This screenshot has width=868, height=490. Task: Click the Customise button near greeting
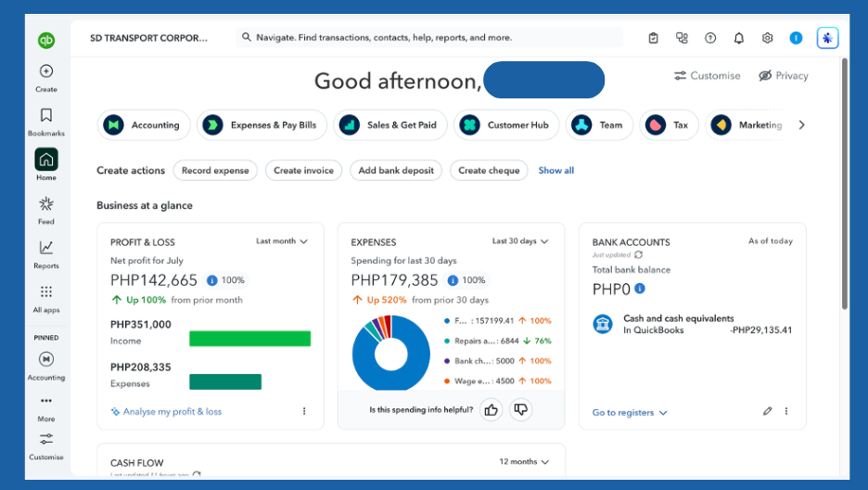click(707, 76)
